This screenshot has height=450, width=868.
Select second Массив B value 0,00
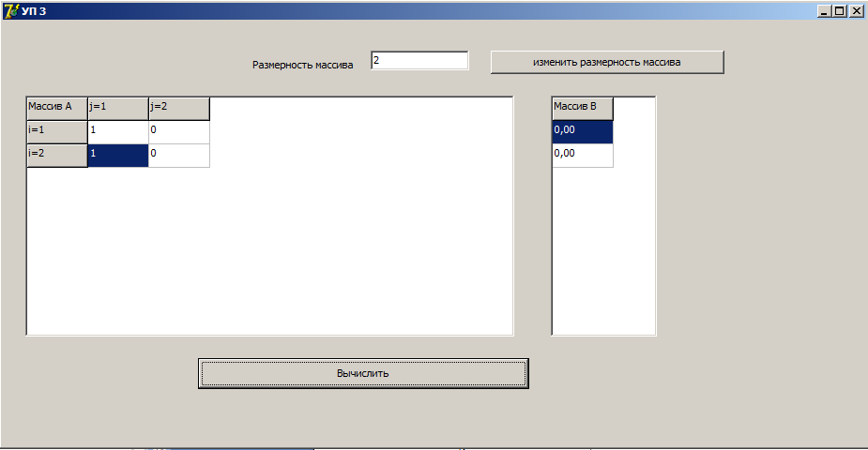(x=583, y=156)
